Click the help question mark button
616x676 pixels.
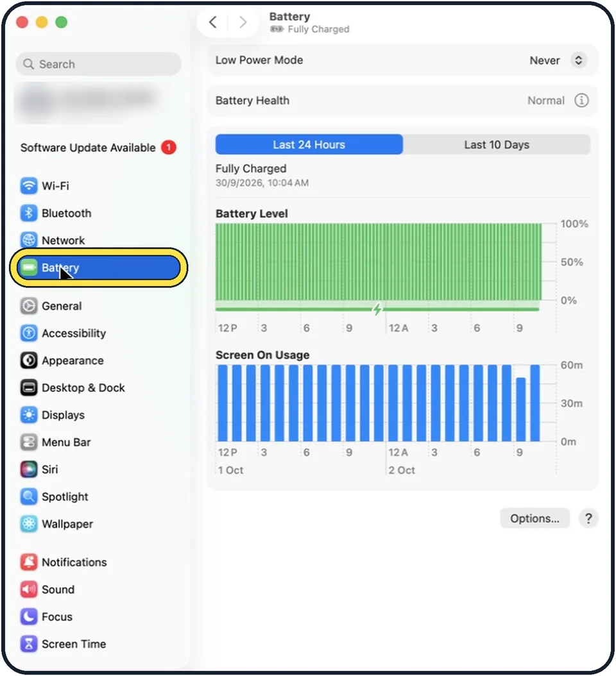click(x=588, y=518)
